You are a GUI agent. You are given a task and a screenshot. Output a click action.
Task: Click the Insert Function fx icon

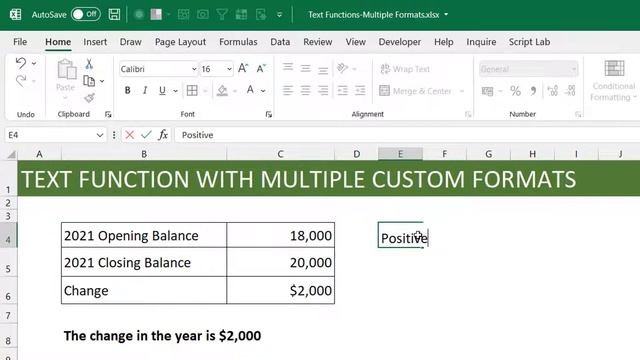tap(163, 135)
